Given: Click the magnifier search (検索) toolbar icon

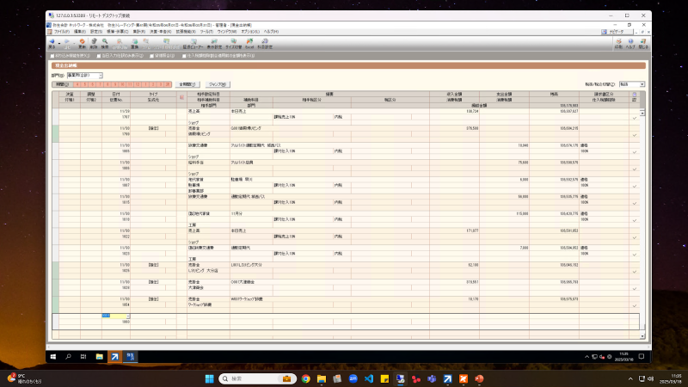Looking at the screenshot, I should point(104,43).
